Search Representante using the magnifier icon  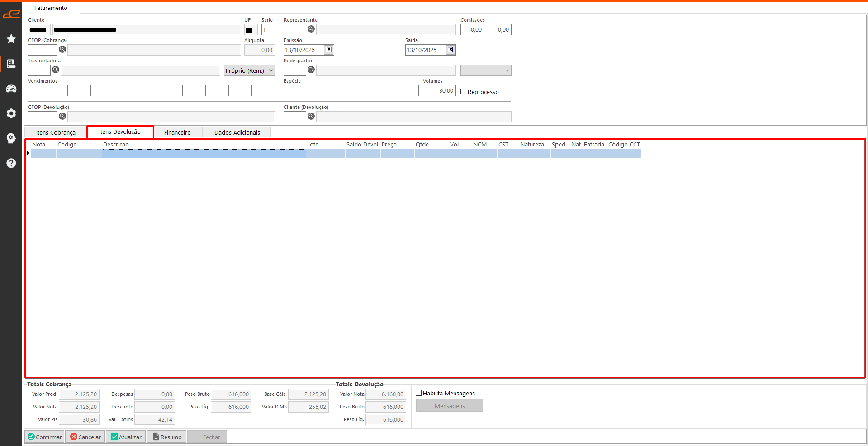[311, 29]
